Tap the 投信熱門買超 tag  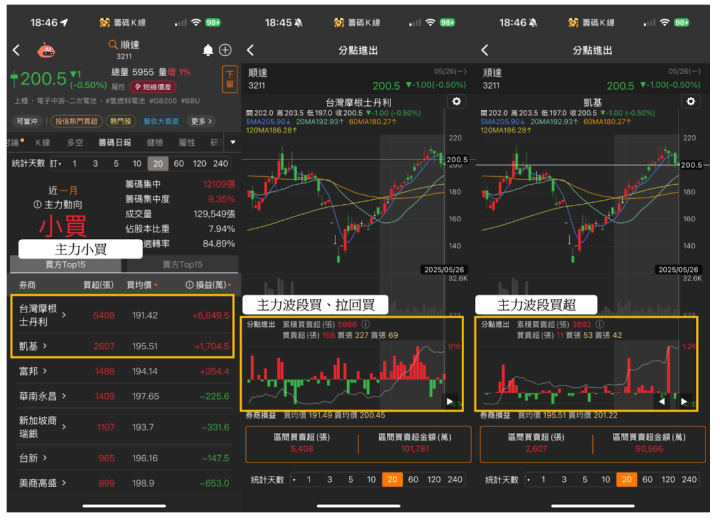[x=76, y=121]
